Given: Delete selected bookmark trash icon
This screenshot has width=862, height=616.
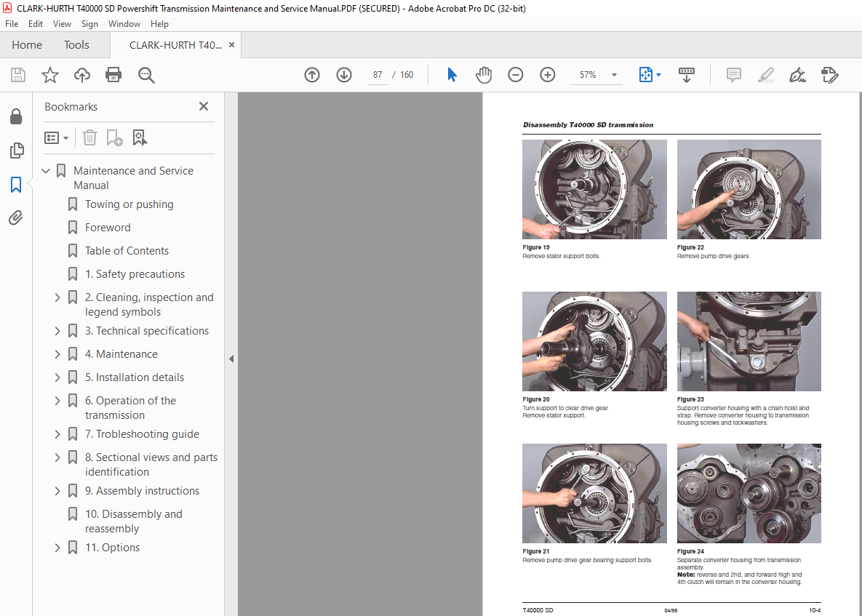Looking at the screenshot, I should [x=89, y=137].
